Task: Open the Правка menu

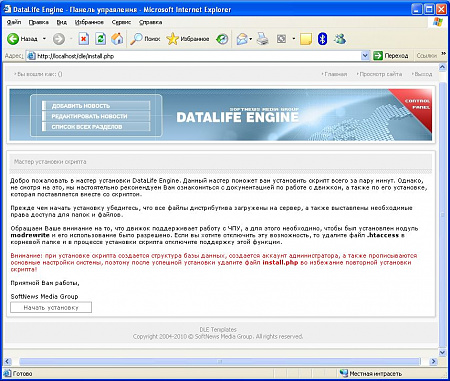Action: (x=39, y=22)
